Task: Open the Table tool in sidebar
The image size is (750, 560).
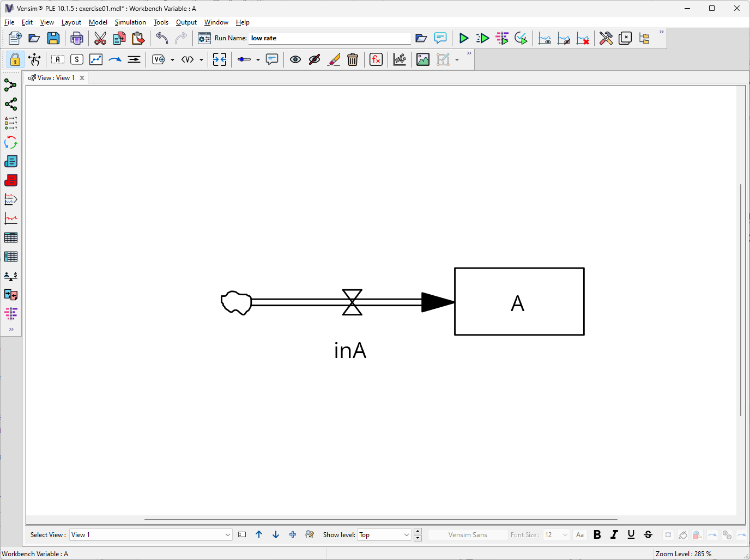Action: pos(10,238)
